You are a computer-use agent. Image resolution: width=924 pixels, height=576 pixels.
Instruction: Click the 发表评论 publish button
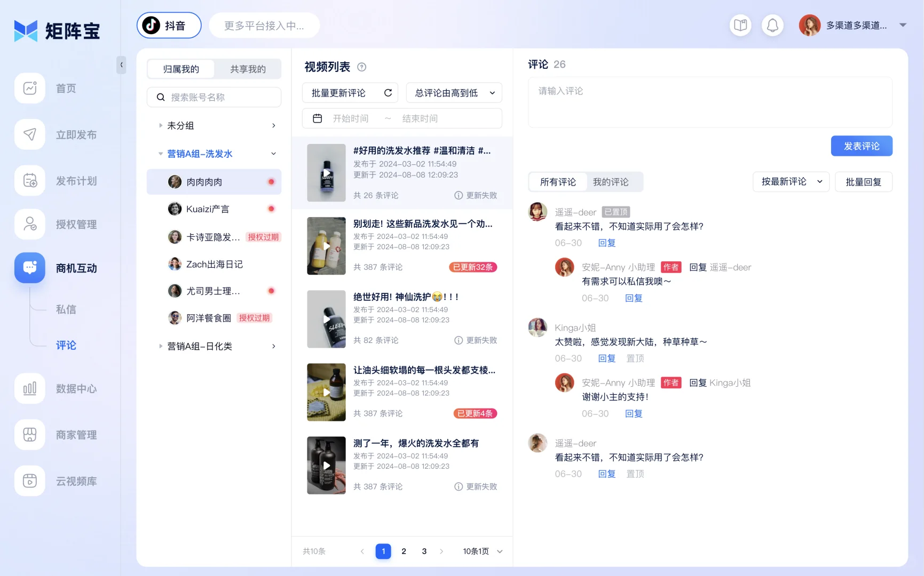pyautogui.click(x=861, y=146)
